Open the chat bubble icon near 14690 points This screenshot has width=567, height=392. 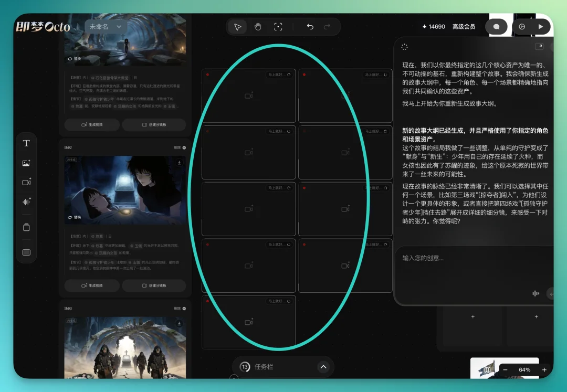click(x=497, y=26)
